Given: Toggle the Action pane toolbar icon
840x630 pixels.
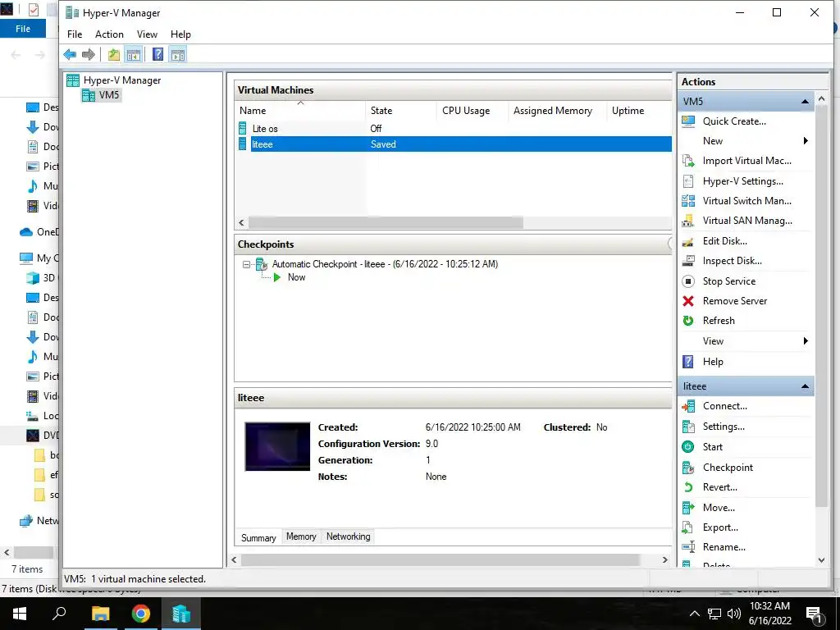Looking at the screenshot, I should pos(178,54).
